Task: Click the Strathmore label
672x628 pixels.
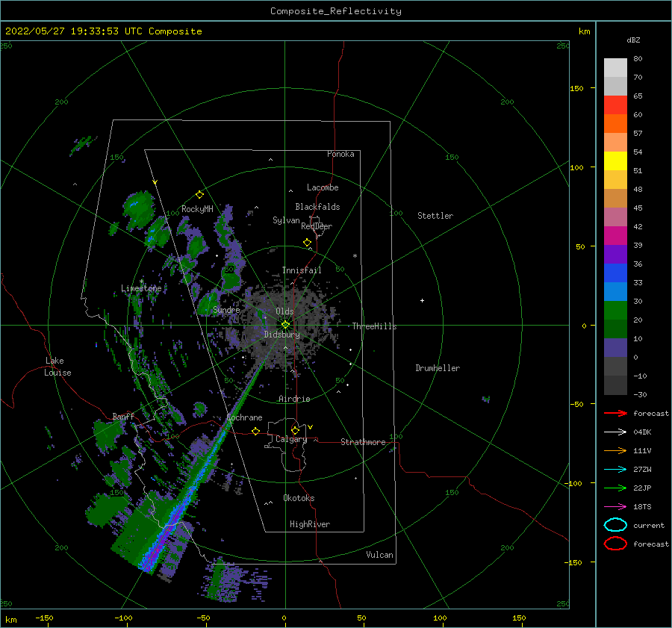Action: tap(363, 442)
